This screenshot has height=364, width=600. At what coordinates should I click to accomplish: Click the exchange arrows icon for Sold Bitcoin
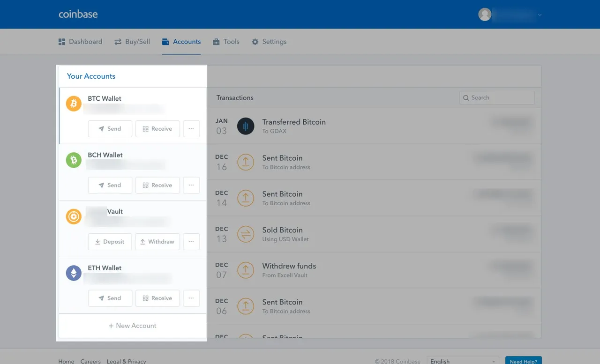[246, 234]
